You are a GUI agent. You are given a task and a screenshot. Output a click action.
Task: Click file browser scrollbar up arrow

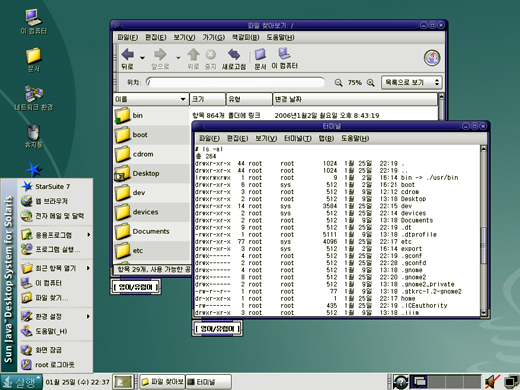441,97
